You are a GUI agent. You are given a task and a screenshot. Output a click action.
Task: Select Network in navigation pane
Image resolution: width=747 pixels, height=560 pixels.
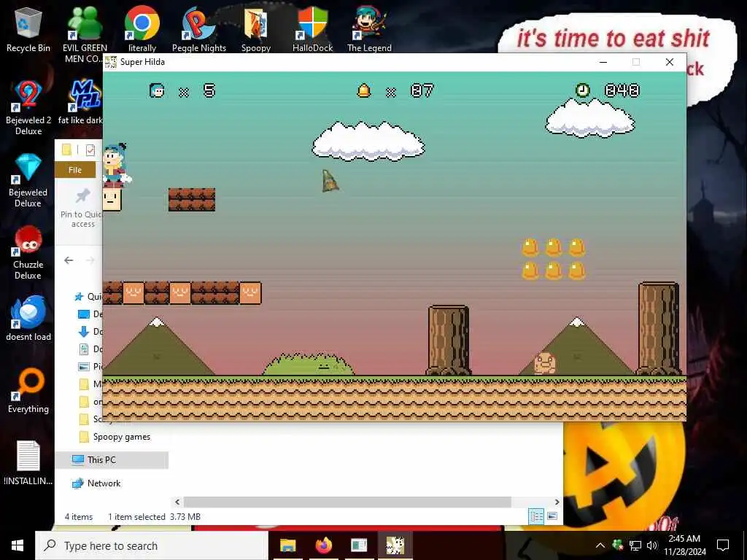pyautogui.click(x=97, y=483)
